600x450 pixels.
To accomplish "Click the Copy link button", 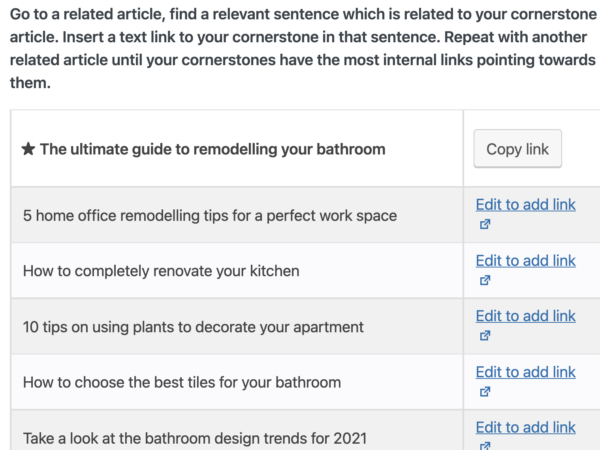I will point(517,148).
